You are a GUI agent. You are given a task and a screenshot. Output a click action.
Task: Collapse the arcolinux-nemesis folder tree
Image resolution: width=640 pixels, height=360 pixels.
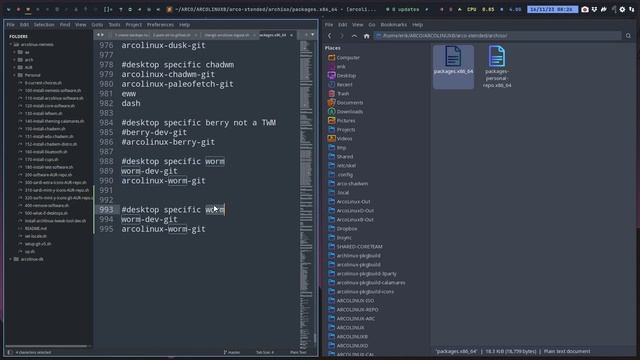(11, 44)
